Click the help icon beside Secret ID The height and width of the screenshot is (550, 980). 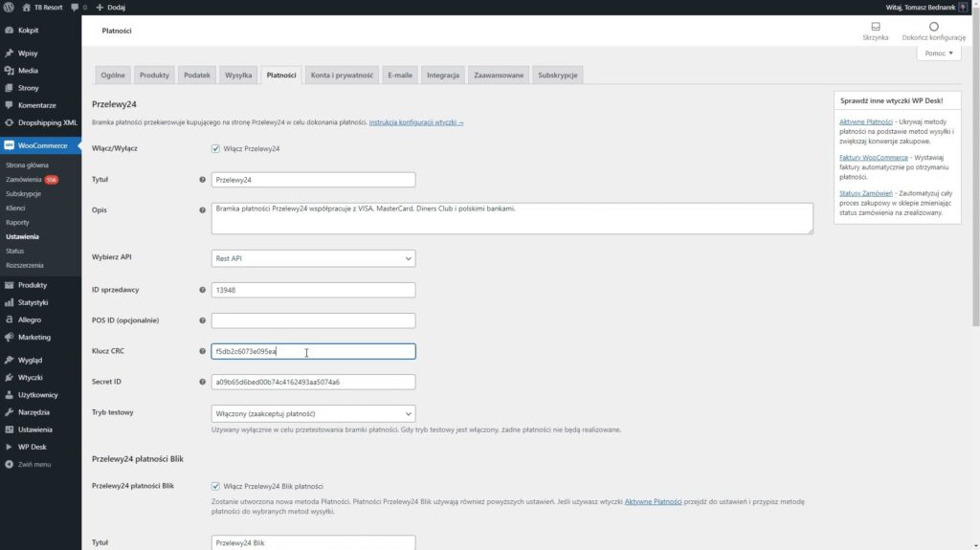click(203, 382)
